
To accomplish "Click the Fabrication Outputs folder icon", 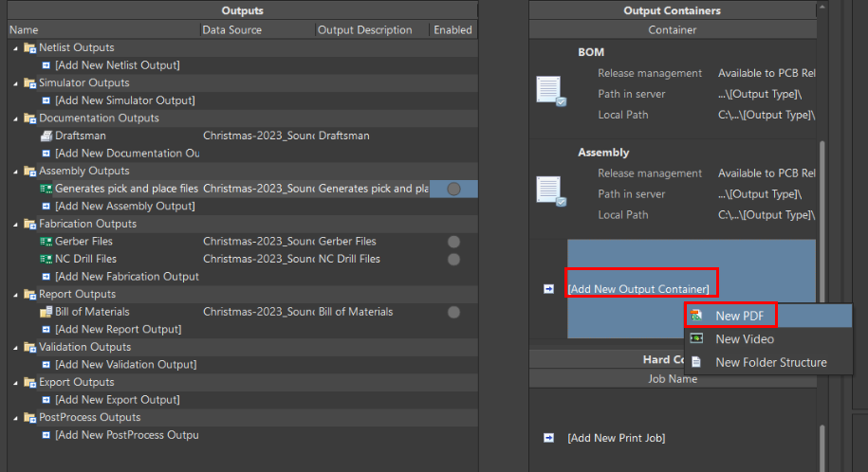I will pos(30,224).
